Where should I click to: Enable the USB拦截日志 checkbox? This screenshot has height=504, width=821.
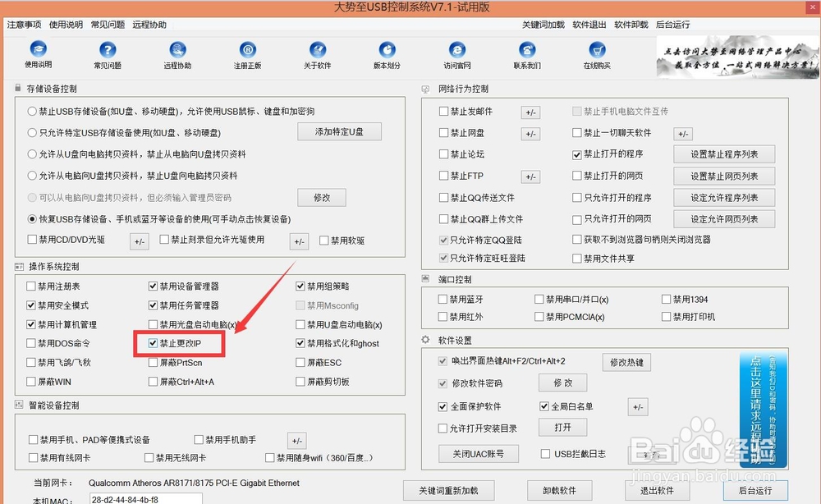click(546, 453)
